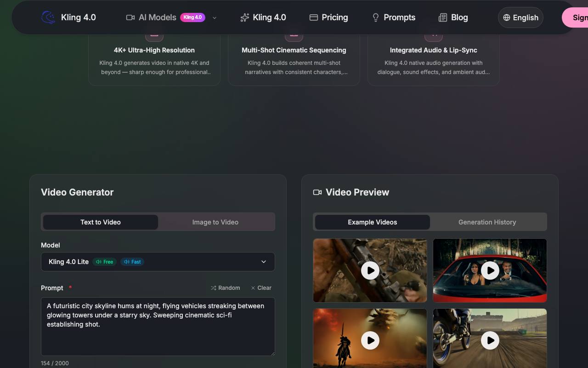Switch to Text to Video tab

101,222
